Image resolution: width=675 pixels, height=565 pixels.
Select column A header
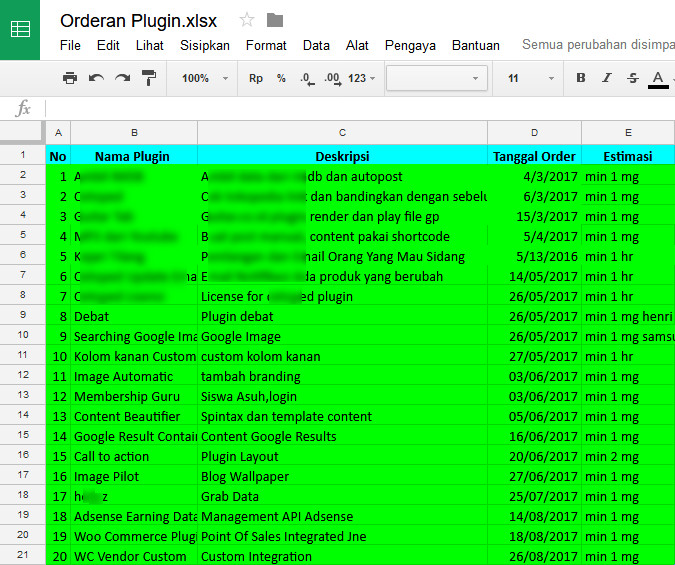click(x=58, y=133)
